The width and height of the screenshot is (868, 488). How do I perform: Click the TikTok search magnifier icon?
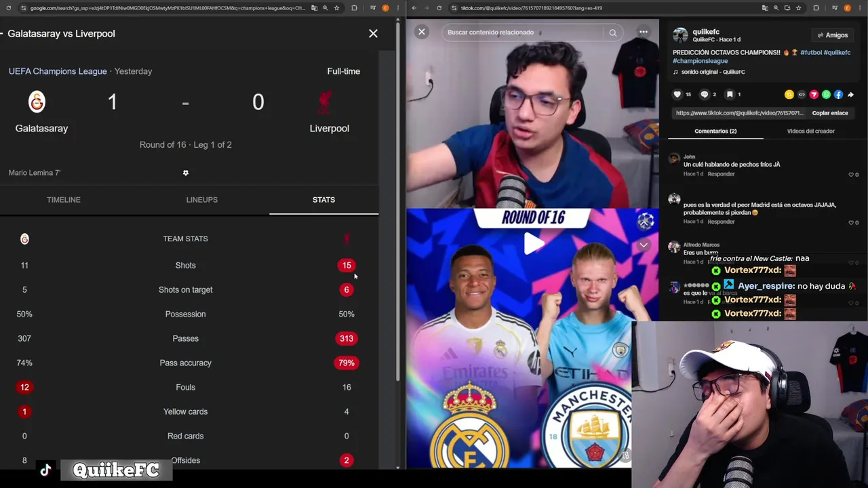pyautogui.click(x=612, y=33)
